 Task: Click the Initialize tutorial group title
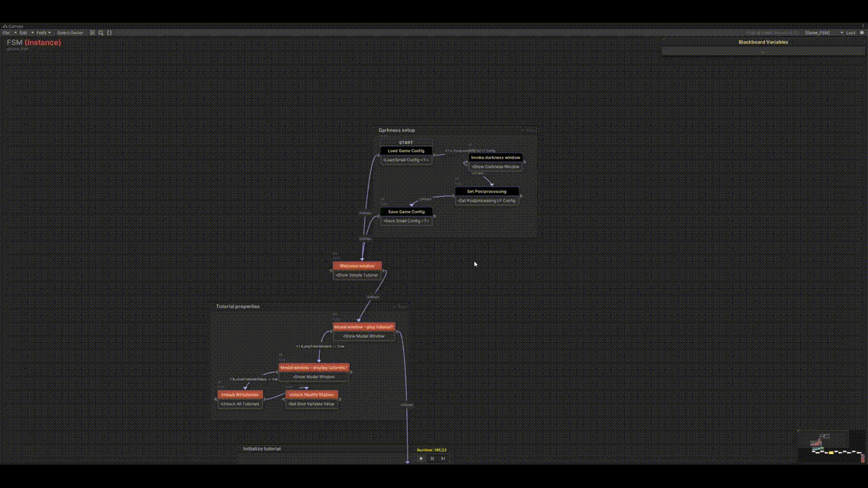pyautogui.click(x=262, y=449)
